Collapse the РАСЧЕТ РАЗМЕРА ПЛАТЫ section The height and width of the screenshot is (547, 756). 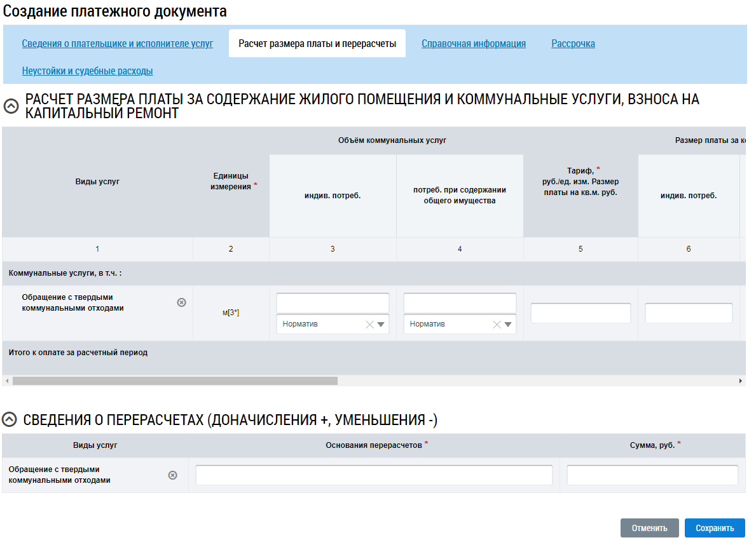click(x=11, y=106)
